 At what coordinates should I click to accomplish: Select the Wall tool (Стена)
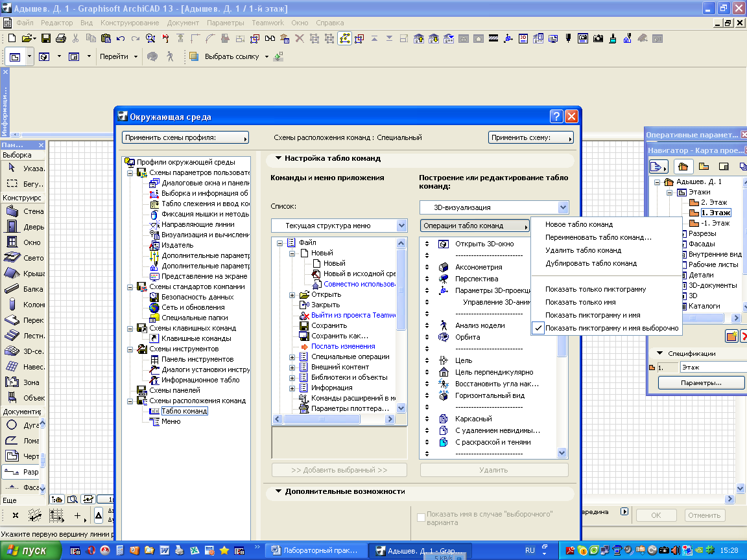[23, 211]
